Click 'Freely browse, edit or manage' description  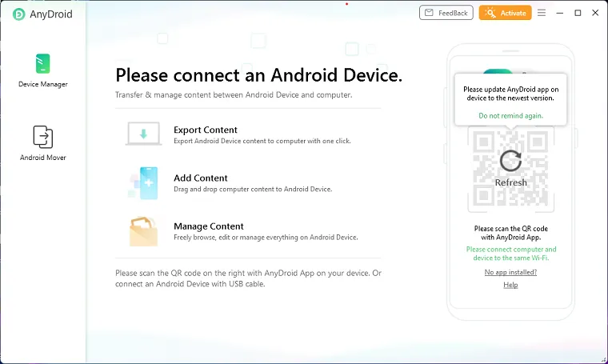tap(266, 238)
